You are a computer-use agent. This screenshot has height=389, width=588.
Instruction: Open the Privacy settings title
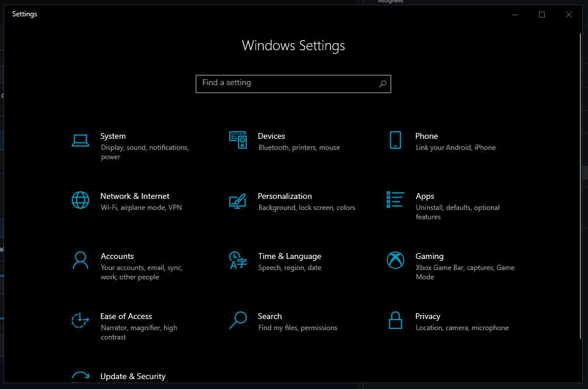pos(428,317)
